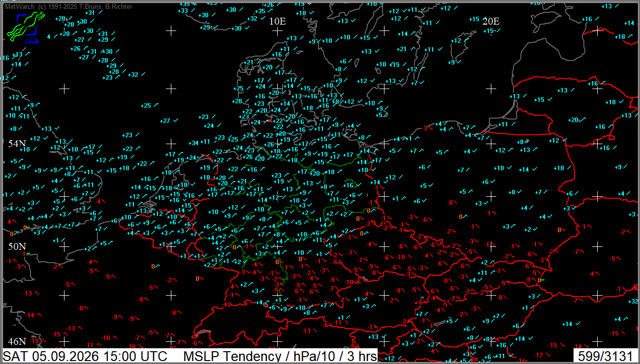Click the grid cross nearest the MetWatch logo
Image resolution: width=640 pixels, height=364 pixels.
tap(64, 89)
